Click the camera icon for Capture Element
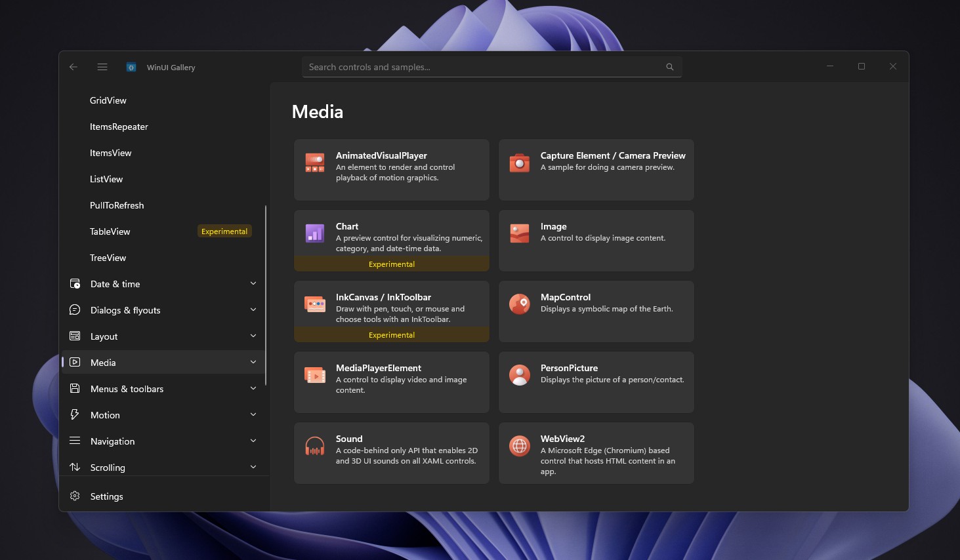 [520, 163]
